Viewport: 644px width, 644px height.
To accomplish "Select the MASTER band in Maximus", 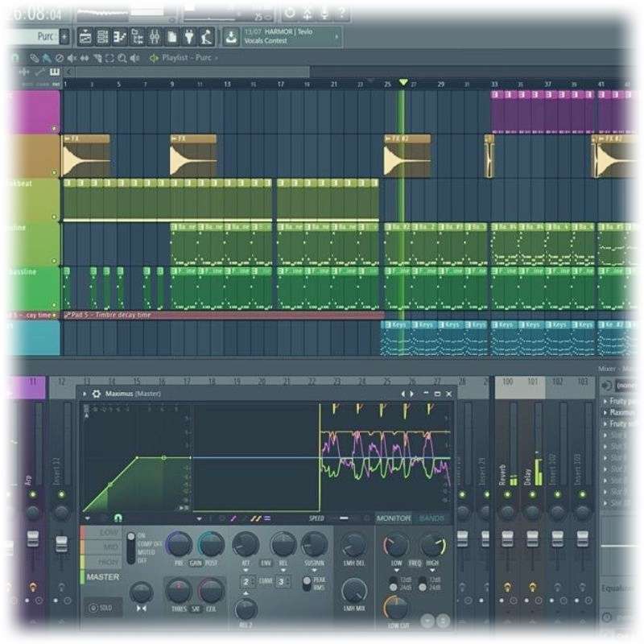I will (x=103, y=575).
